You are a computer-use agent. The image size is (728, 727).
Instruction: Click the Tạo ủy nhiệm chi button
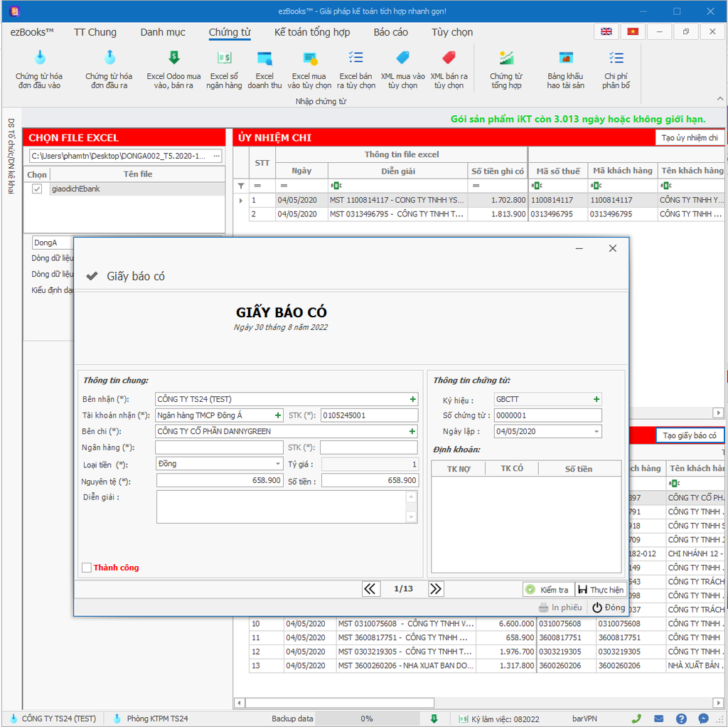(689, 138)
